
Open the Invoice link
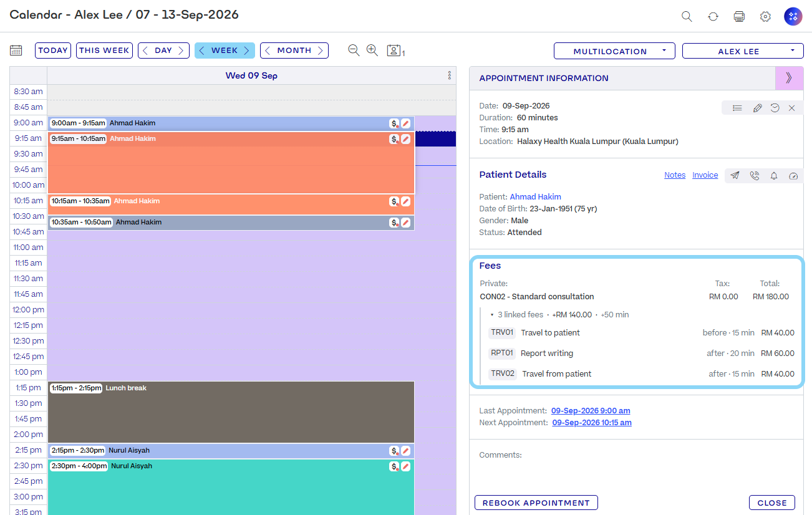tap(705, 175)
